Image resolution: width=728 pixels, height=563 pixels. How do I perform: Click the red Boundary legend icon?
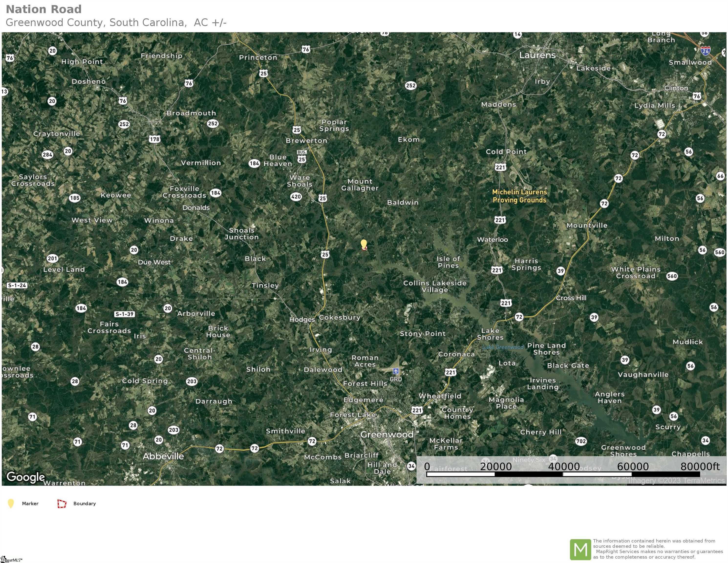[x=62, y=504]
